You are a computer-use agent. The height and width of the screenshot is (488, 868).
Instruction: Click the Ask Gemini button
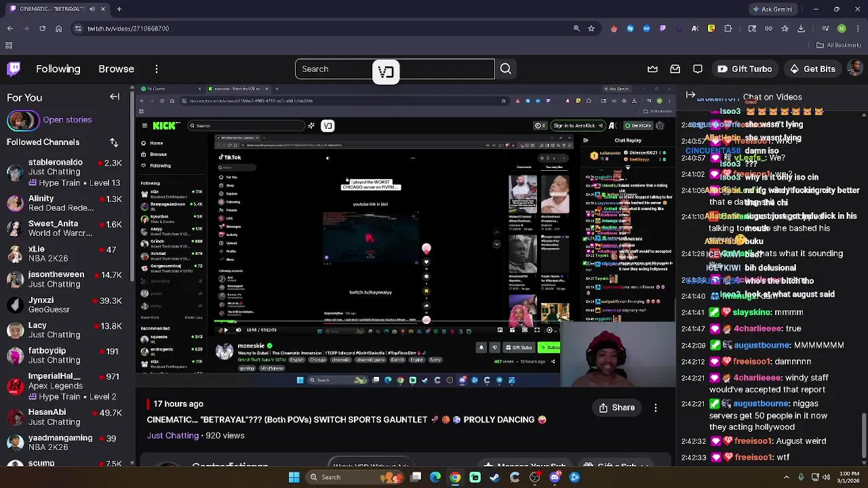772,9
